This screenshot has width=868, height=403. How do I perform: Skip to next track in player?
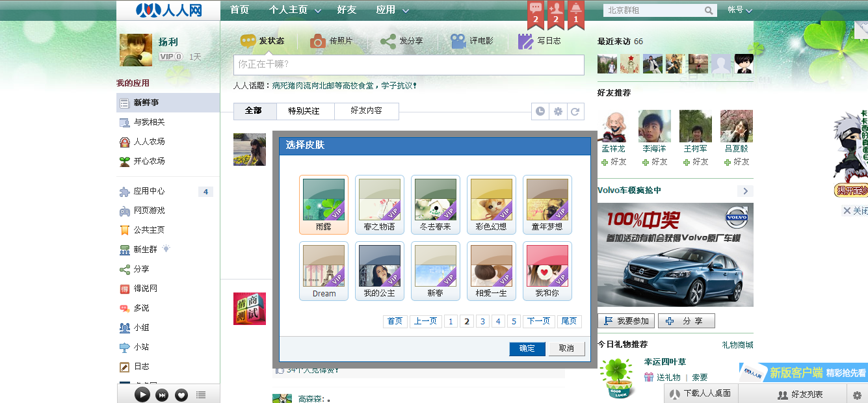pyautogui.click(x=163, y=395)
